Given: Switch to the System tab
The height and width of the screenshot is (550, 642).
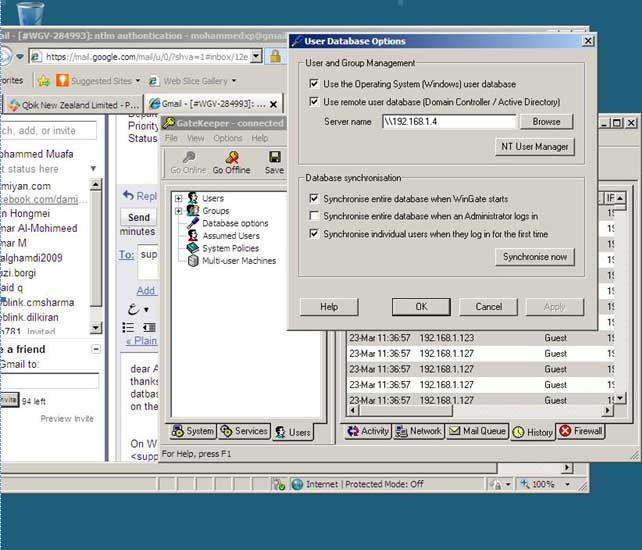Looking at the screenshot, I should (x=193, y=431).
